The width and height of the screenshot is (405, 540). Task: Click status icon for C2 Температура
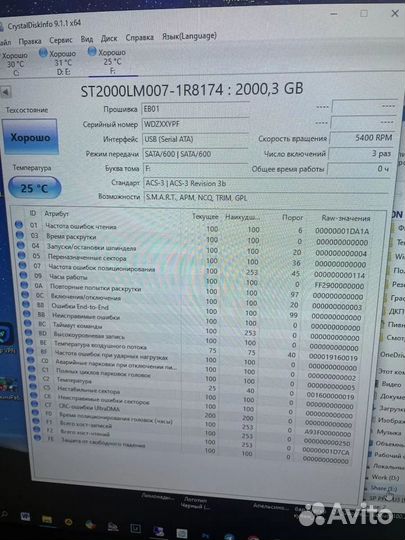click(33, 378)
